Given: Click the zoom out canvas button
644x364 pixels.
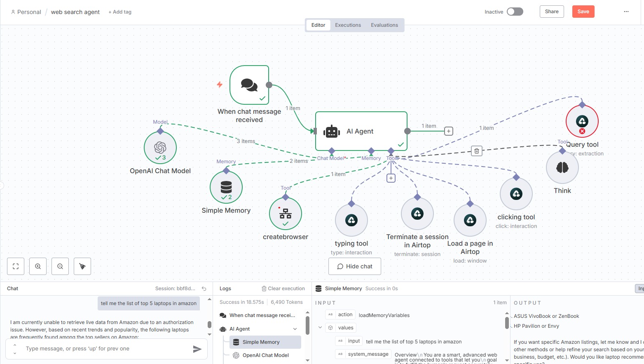Looking at the screenshot, I should coord(60,266).
